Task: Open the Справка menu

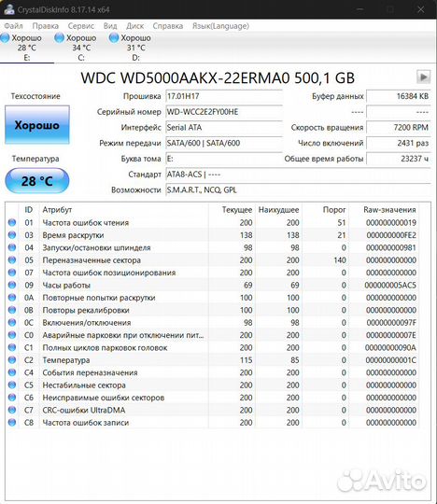Action: coord(167,26)
